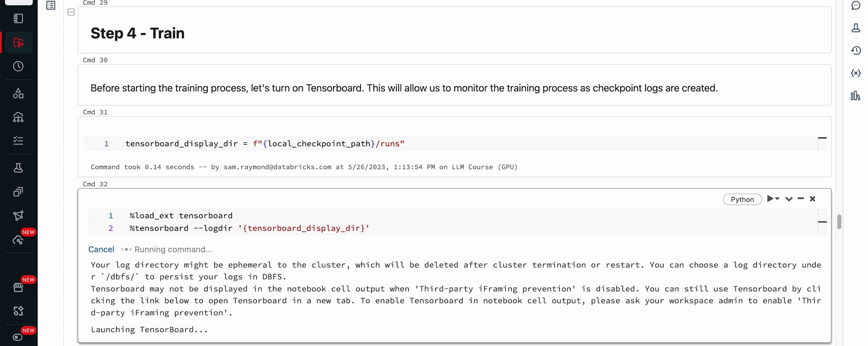Show table of contents icon
The height and width of the screenshot is (346, 868).
[x=51, y=5]
